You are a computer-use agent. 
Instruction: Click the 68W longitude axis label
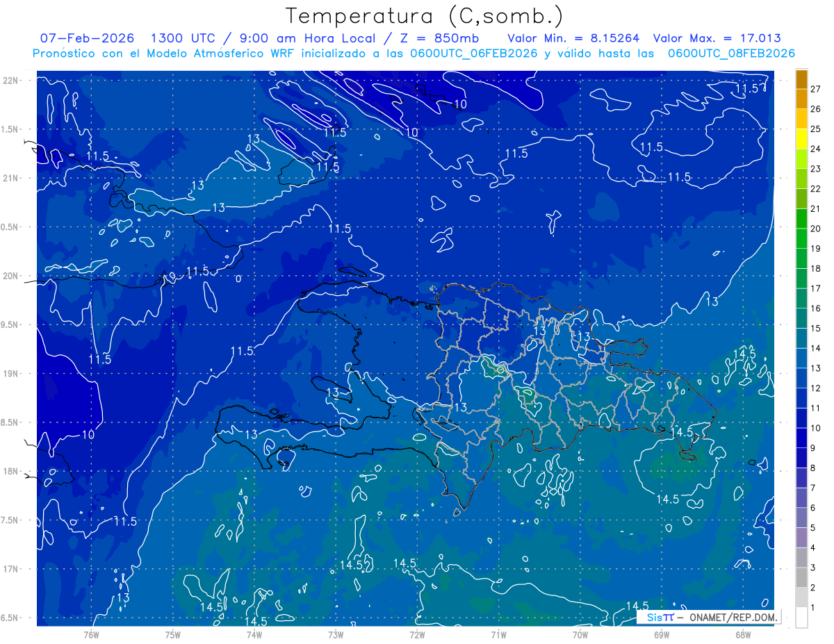[x=743, y=634]
